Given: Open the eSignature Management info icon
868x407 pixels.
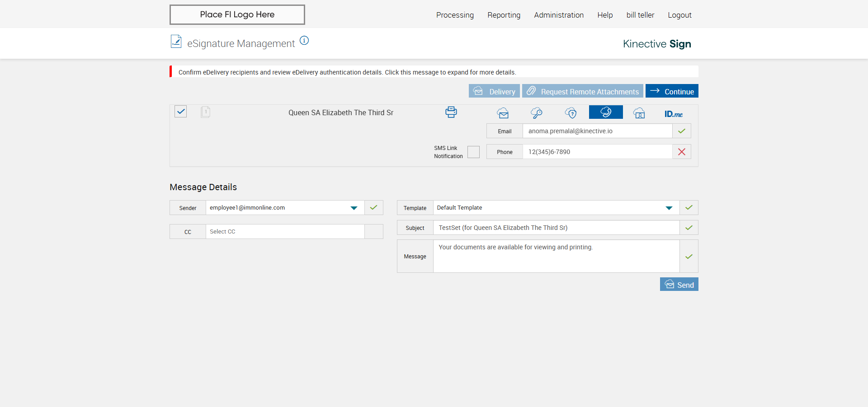Looking at the screenshot, I should (x=304, y=41).
